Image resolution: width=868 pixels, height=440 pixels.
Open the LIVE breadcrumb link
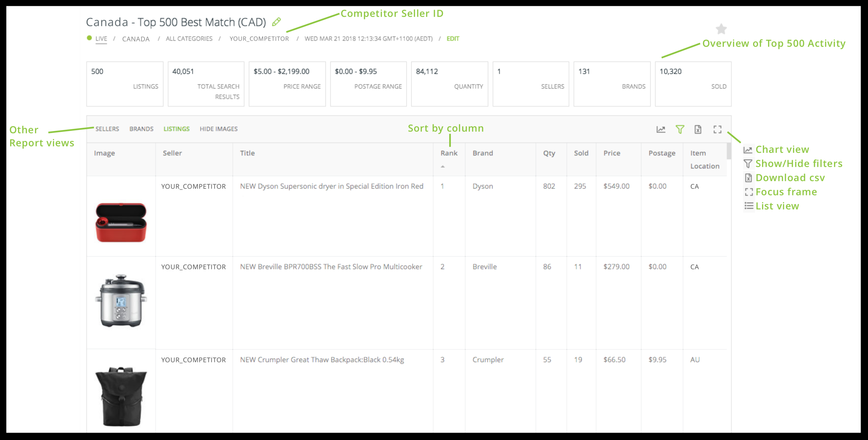tap(101, 39)
